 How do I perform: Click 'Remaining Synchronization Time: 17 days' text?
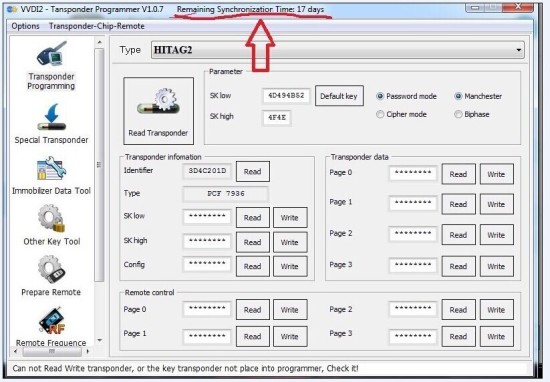pos(250,9)
